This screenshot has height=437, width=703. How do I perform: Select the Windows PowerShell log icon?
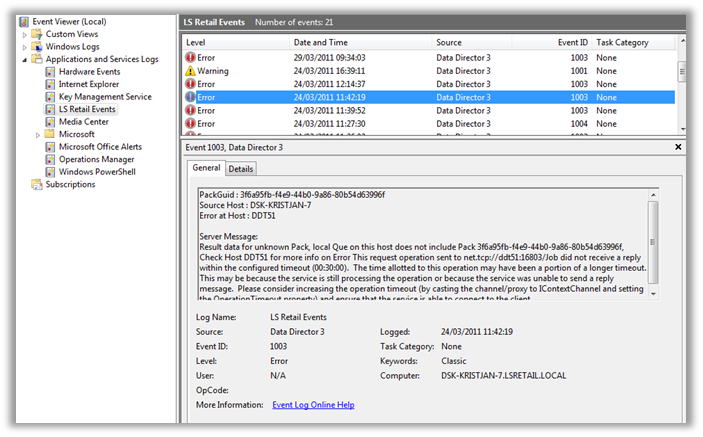(50, 172)
